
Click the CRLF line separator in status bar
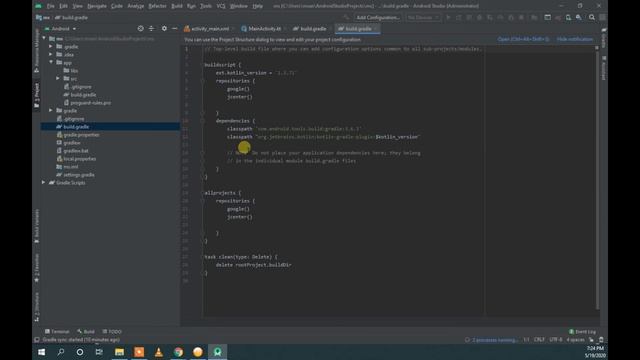[x=539, y=340]
